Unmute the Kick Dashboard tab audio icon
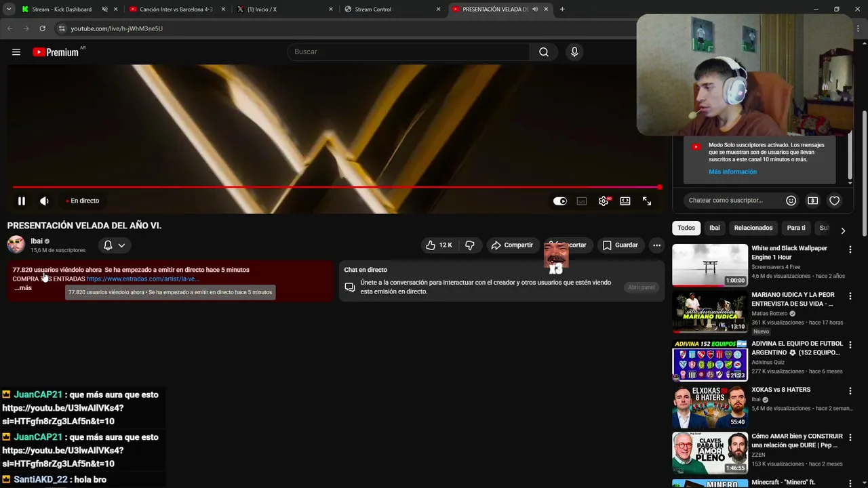868x488 pixels. tap(105, 9)
